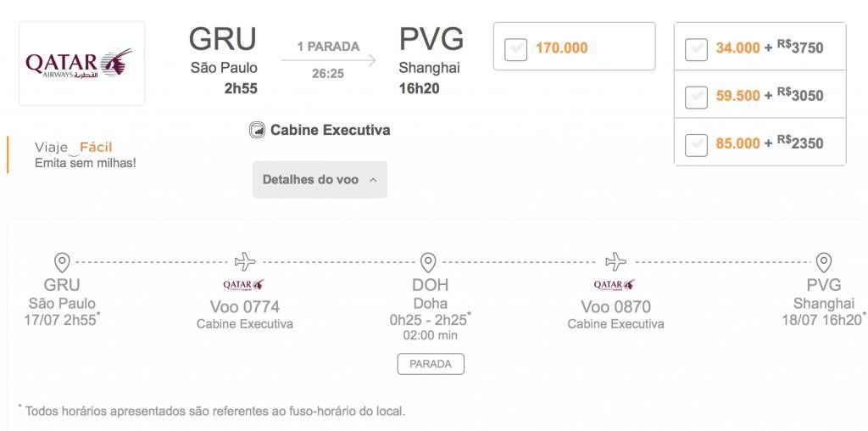Click the airplane icon above Voo 0774
Screen dimensions: 868x431
click(245, 261)
